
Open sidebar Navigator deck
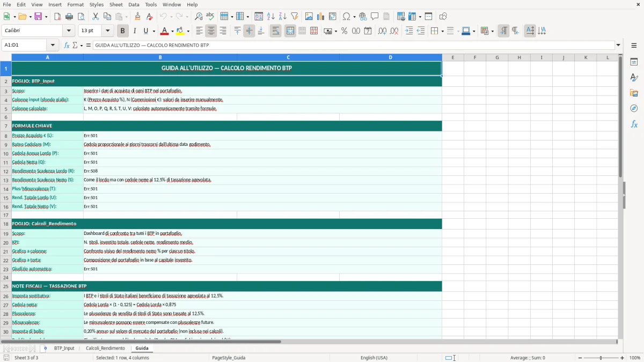[634, 108]
